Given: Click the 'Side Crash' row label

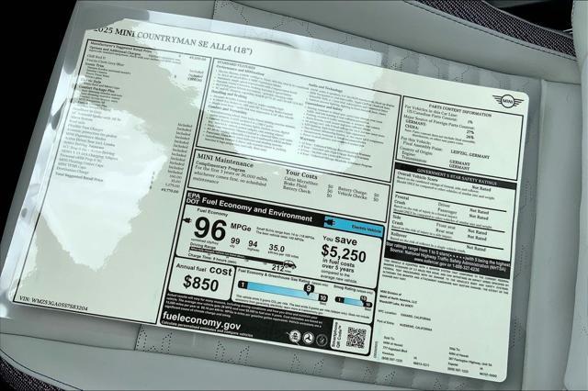Looking at the screenshot, I should pyautogui.click(x=398, y=220).
